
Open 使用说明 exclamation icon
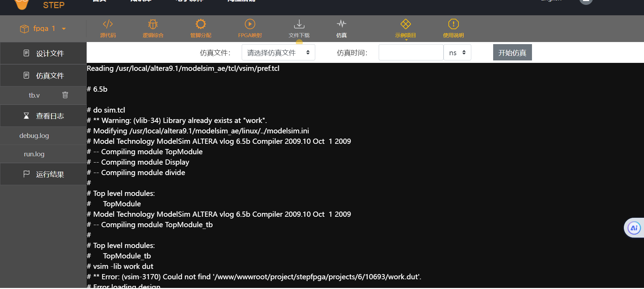[453, 24]
